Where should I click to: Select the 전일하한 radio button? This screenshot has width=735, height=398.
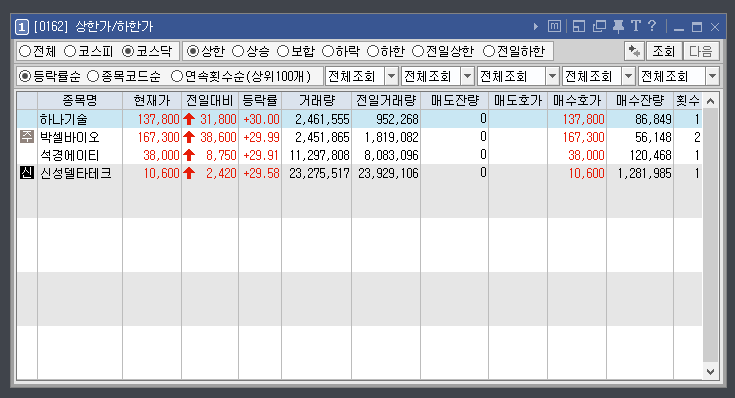coord(489,51)
